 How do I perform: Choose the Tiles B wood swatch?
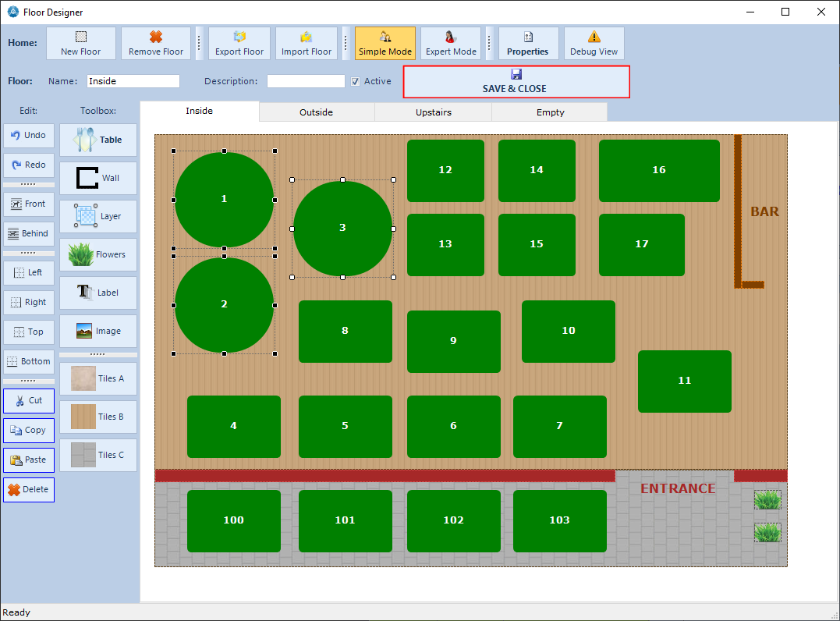pyautogui.click(x=98, y=417)
